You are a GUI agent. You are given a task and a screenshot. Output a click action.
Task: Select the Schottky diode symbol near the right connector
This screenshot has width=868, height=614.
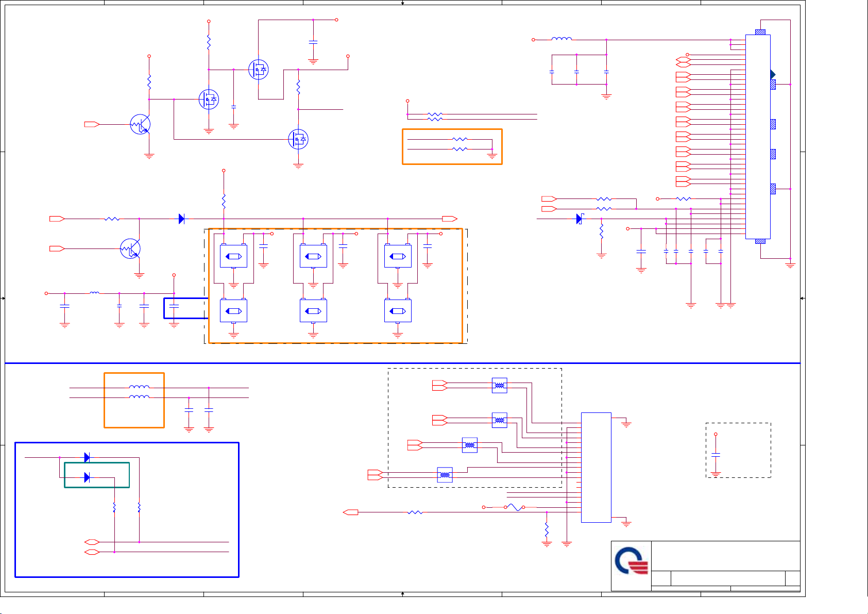tap(579, 219)
